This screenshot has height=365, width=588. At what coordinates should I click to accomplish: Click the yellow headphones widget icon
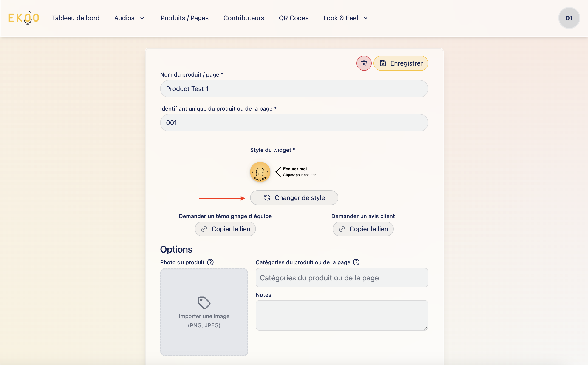[260, 172]
